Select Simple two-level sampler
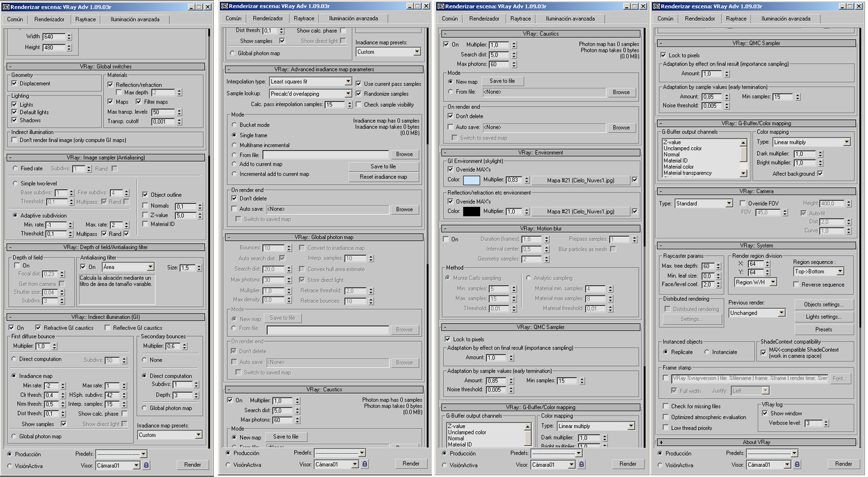The width and height of the screenshot is (868, 477). click(x=15, y=184)
